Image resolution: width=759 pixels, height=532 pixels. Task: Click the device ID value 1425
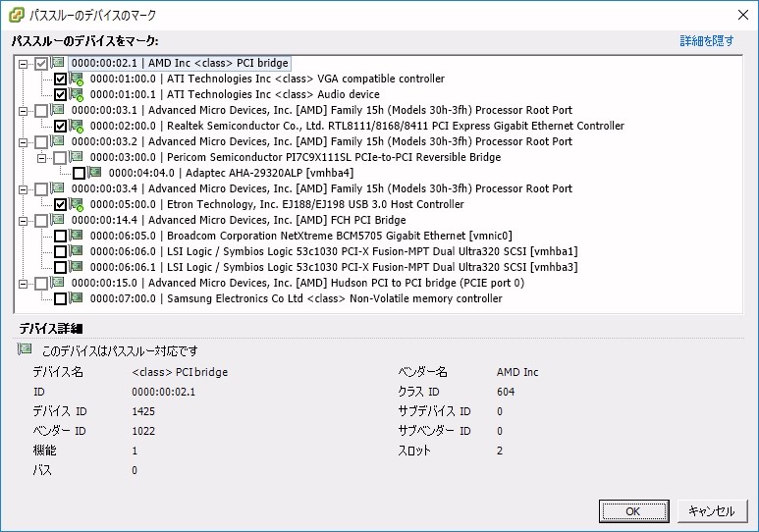point(143,411)
